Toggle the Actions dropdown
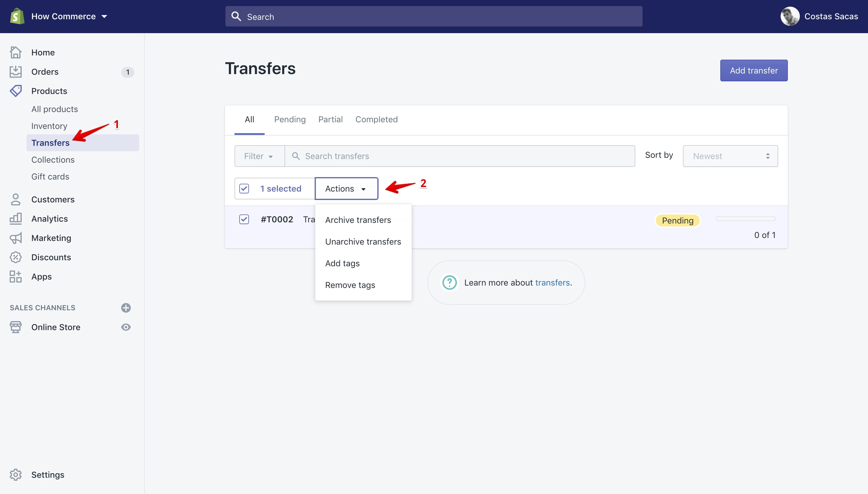Image resolution: width=868 pixels, height=494 pixels. [x=346, y=189]
